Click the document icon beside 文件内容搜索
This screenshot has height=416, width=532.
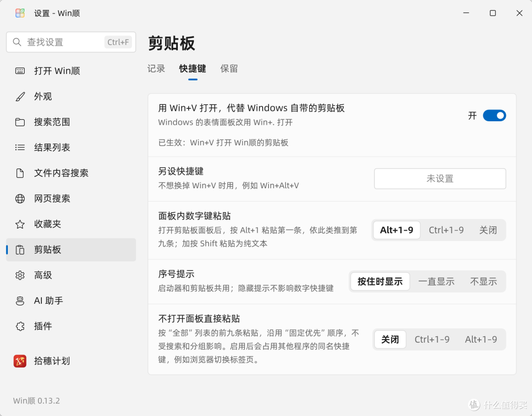click(20, 173)
